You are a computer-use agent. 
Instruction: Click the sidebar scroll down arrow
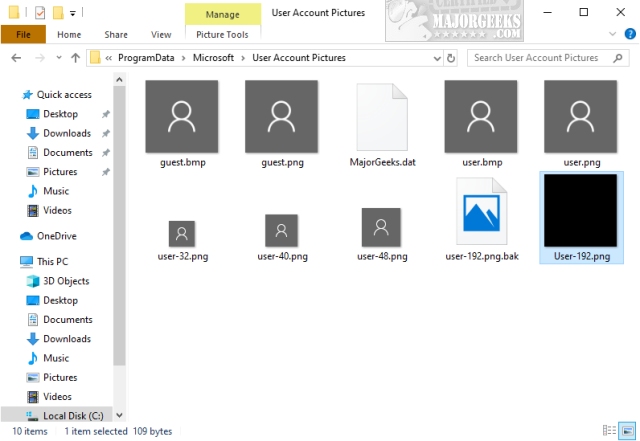point(119,415)
